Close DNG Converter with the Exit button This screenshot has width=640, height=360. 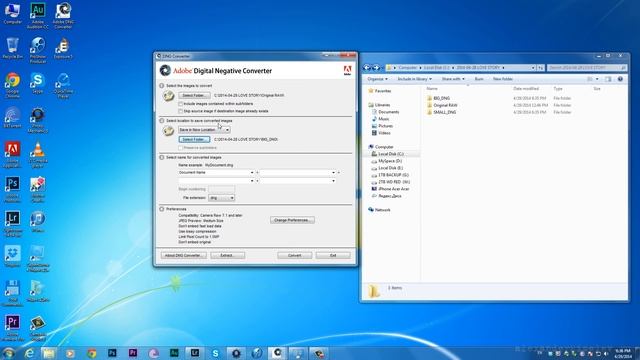[333, 256]
